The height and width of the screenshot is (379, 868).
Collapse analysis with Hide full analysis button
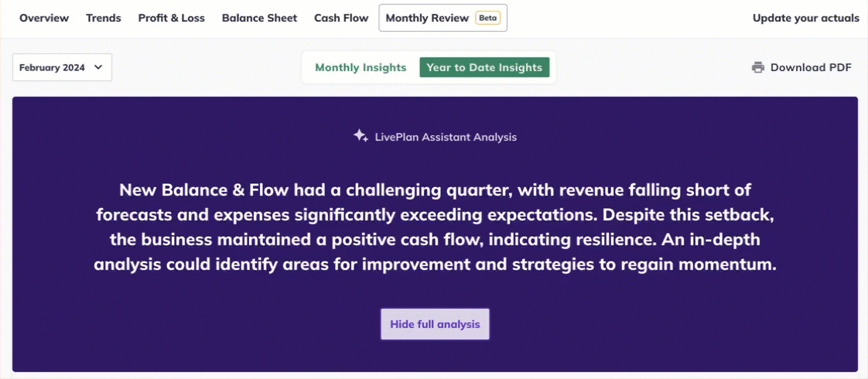pos(435,324)
